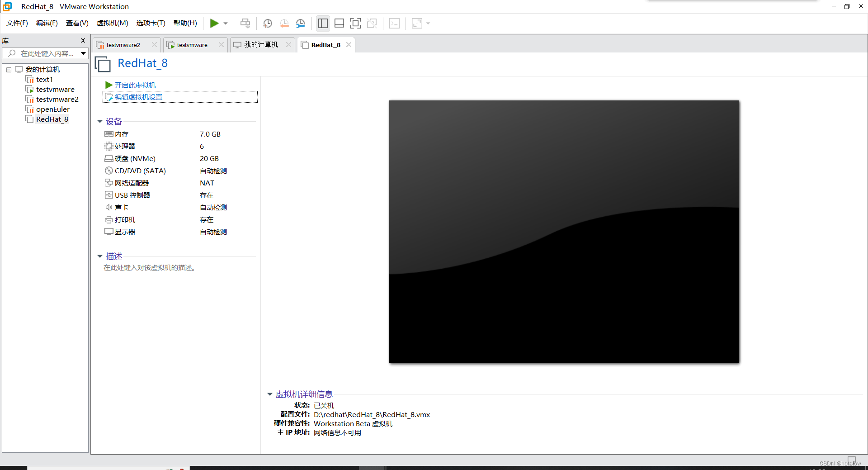Open the 编辑(E) menu
This screenshot has height=470, width=868.
pos(47,23)
